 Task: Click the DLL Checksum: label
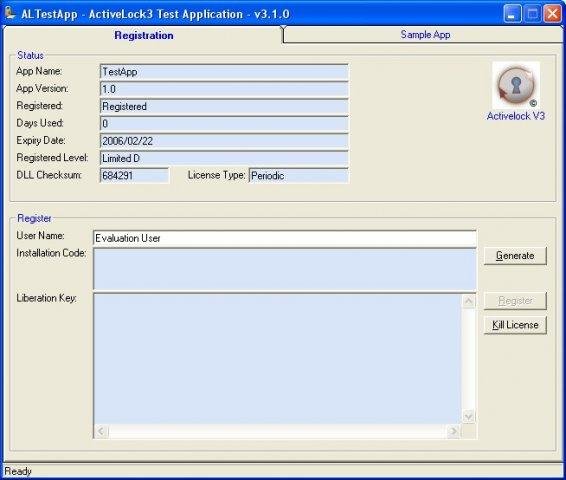coord(49,175)
